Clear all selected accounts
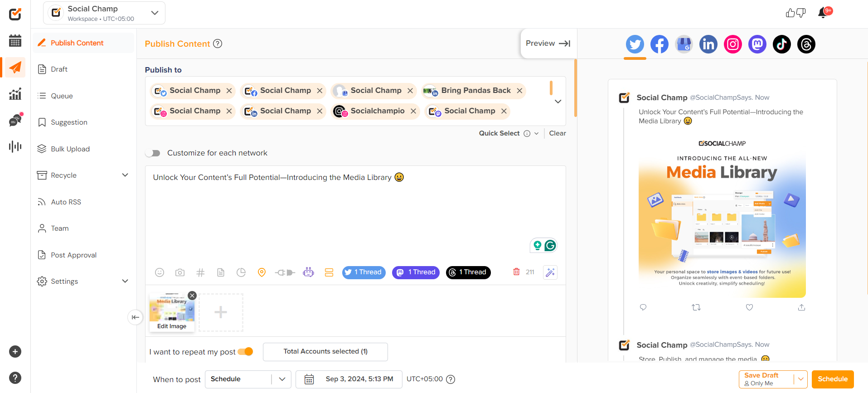The image size is (868, 393). [x=558, y=133]
